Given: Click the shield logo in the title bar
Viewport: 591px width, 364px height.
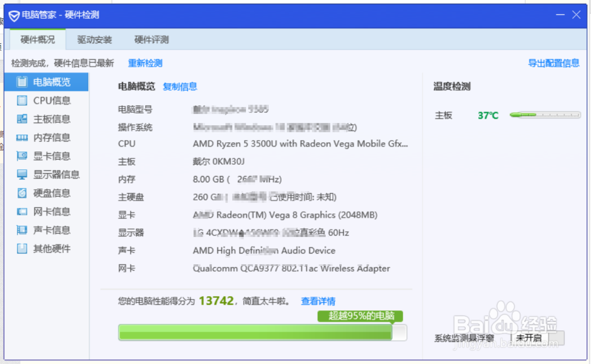Looking at the screenshot, I should point(13,15).
